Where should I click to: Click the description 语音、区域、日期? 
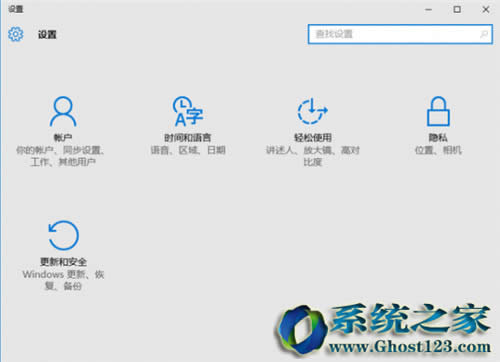pos(188,150)
